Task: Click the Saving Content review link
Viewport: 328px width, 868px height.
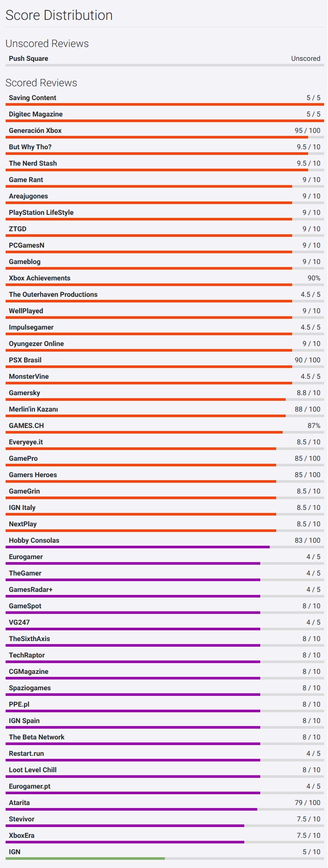Action: click(x=32, y=98)
